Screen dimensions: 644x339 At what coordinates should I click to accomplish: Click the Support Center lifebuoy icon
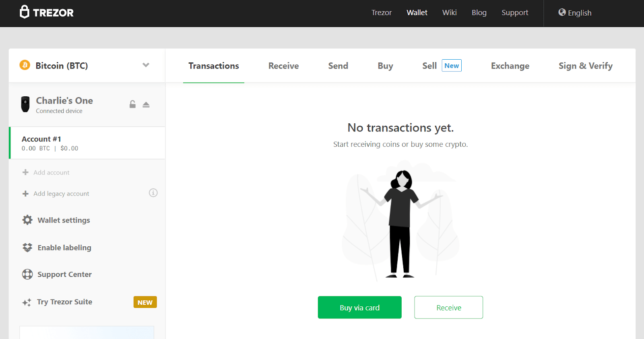27,275
